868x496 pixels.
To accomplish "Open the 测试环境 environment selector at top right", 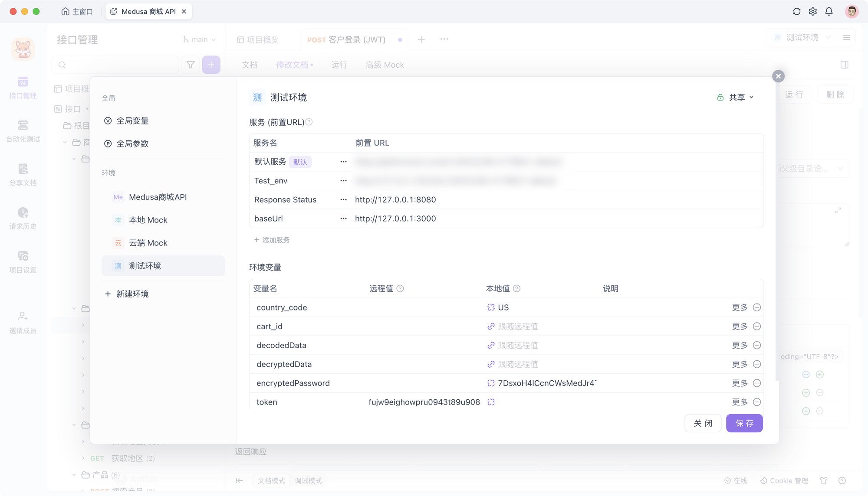I will [802, 38].
